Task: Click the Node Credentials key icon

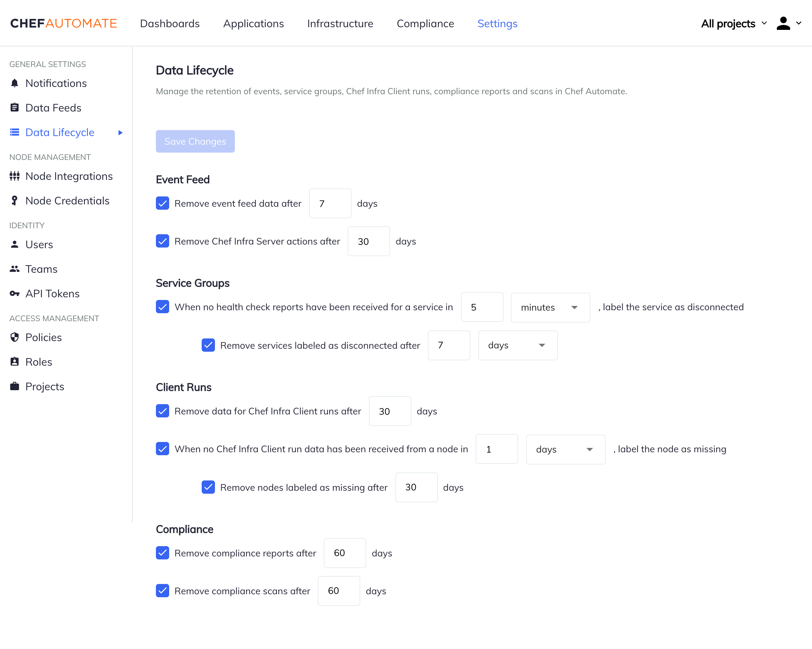Action: (x=14, y=201)
